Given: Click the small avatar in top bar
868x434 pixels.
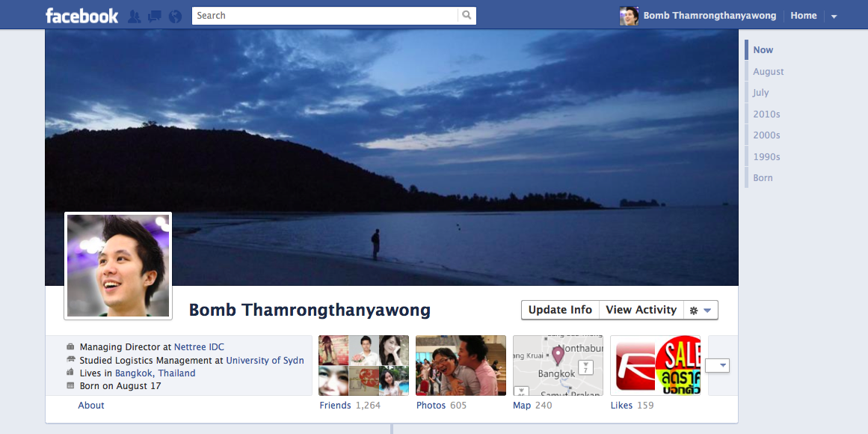Looking at the screenshot, I should (x=629, y=16).
